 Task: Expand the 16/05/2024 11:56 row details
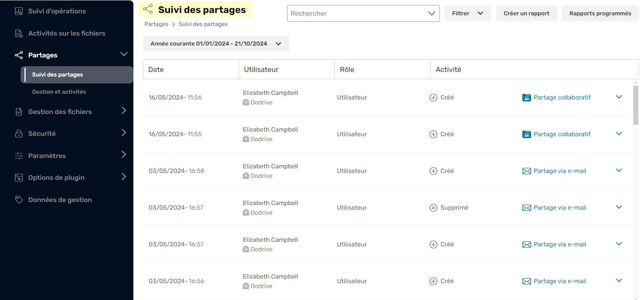pyautogui.click(x=619, y=97)
